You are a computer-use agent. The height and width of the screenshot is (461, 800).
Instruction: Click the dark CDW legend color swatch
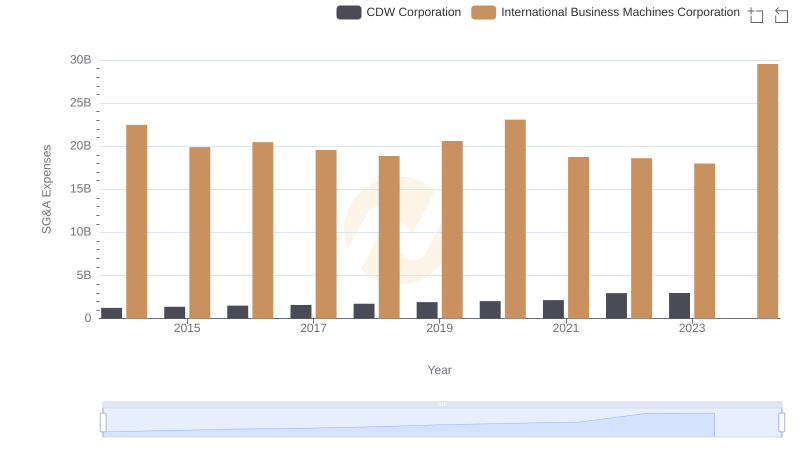(x=349, y=12)
